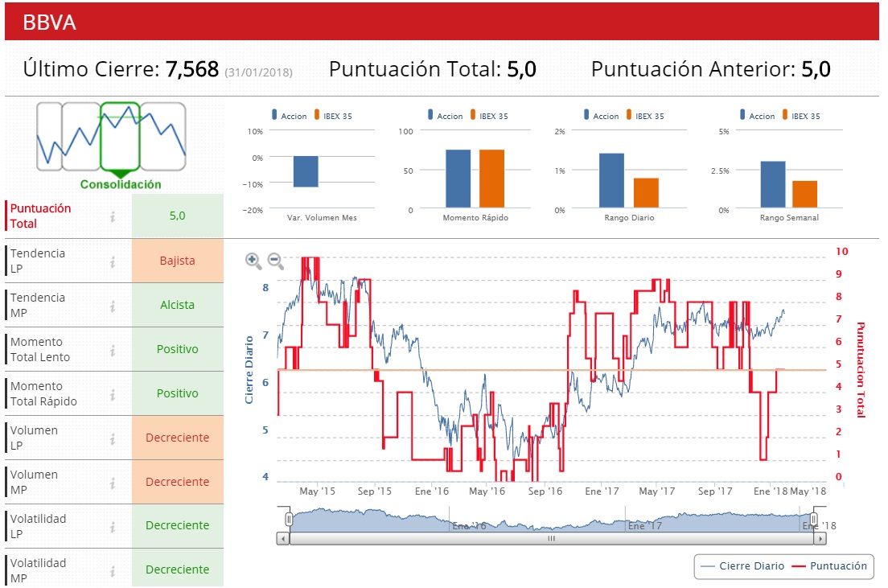Viewport: 888px width, 588px height.
Task: Click the zoom in magnifier icon
Action: click(x=253, y=261)
